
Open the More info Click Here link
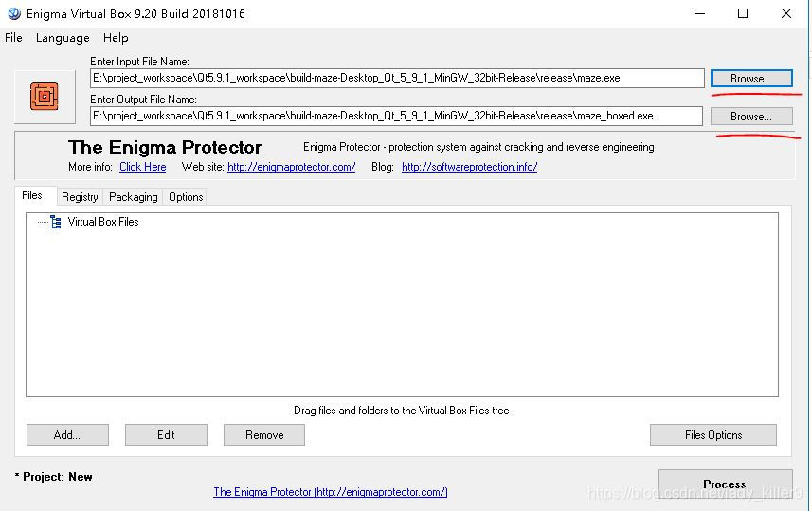click(143, 167)
